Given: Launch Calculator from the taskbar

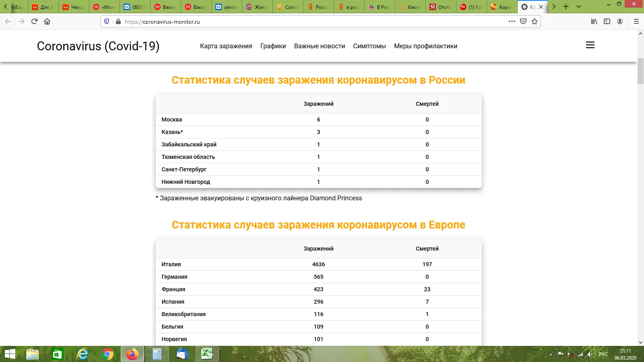Looking at the screenshot, I should [157, 354].
